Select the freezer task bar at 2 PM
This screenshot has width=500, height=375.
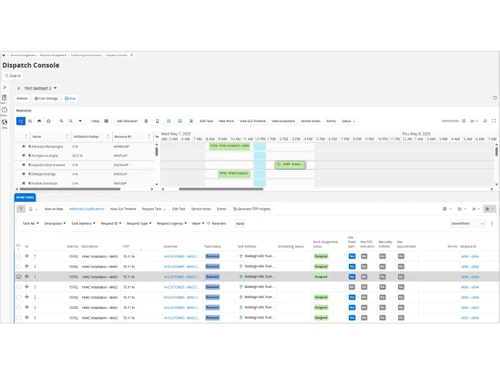pos(290,165)
